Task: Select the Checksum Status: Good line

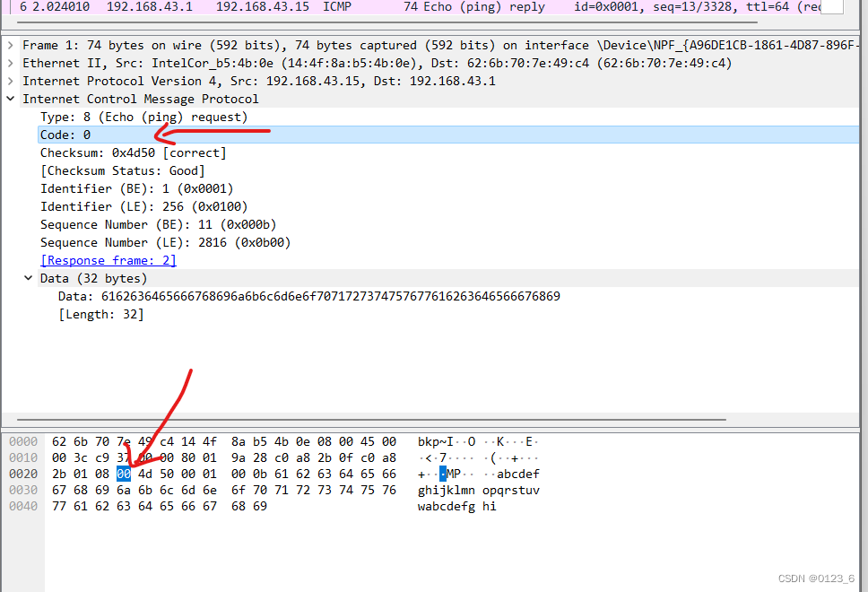Action: 122,170
